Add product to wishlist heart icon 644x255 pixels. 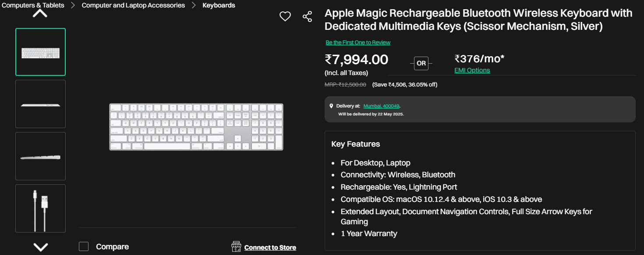click(x=285, y=17)
